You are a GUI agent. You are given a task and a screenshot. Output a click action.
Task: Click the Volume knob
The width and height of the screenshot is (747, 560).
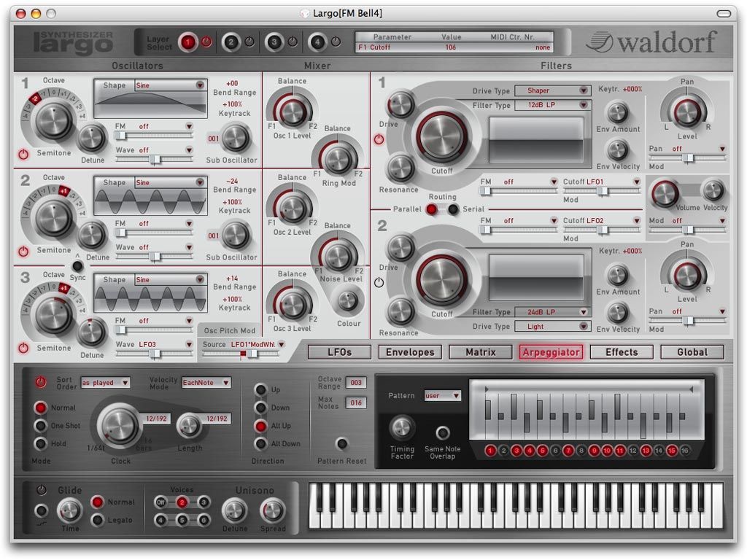coord(665,193)
